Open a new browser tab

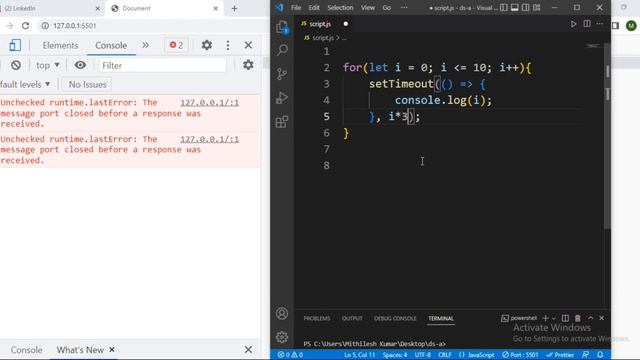point(234,8)
